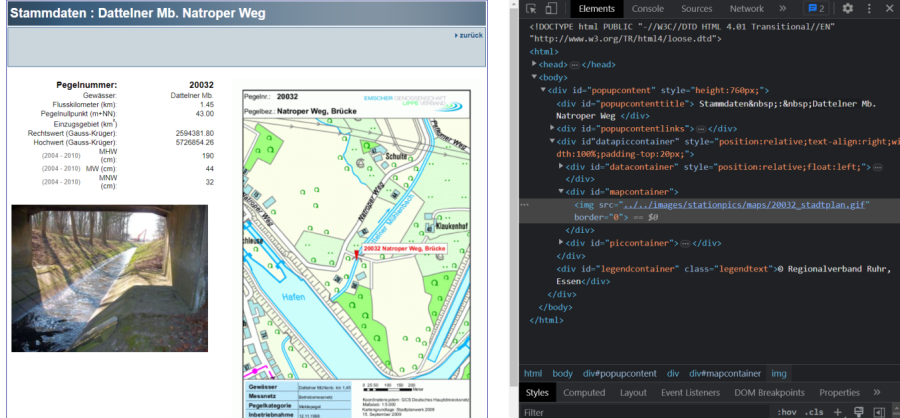Open the Network tab
Viewport: 900px width, 418px height.
[746, 8]
